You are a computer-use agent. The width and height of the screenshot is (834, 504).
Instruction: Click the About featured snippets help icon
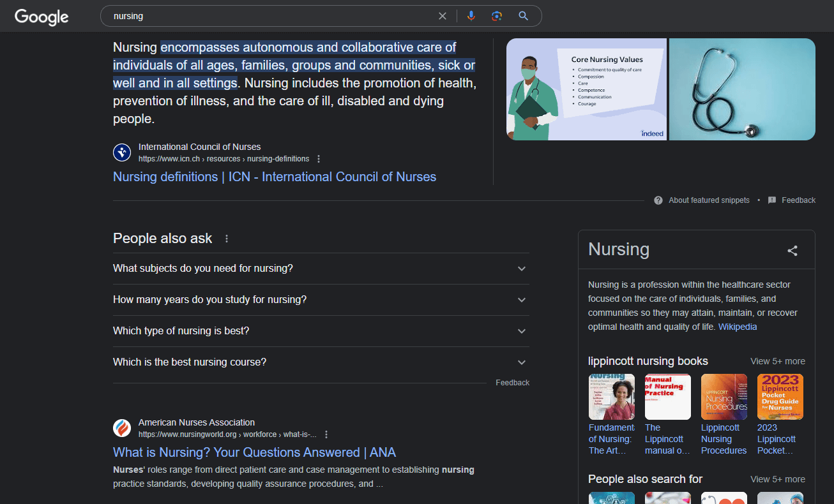[x=658, y=200]
